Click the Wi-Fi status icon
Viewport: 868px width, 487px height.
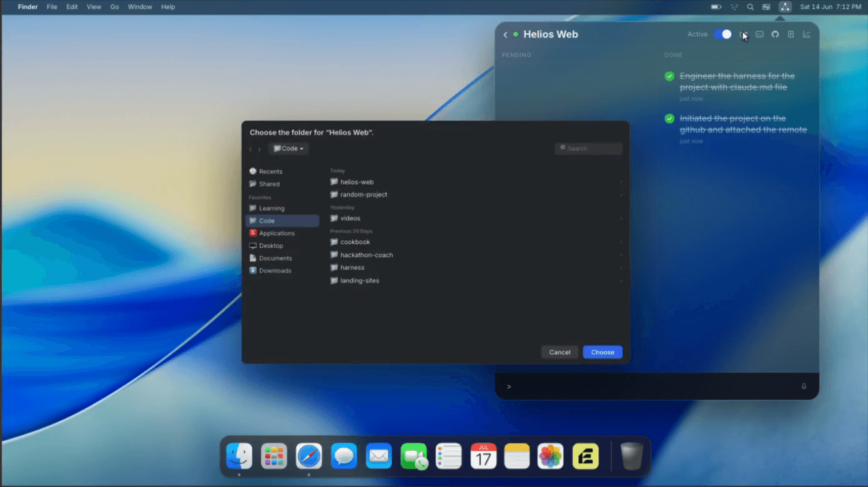[x=734, y=7]
